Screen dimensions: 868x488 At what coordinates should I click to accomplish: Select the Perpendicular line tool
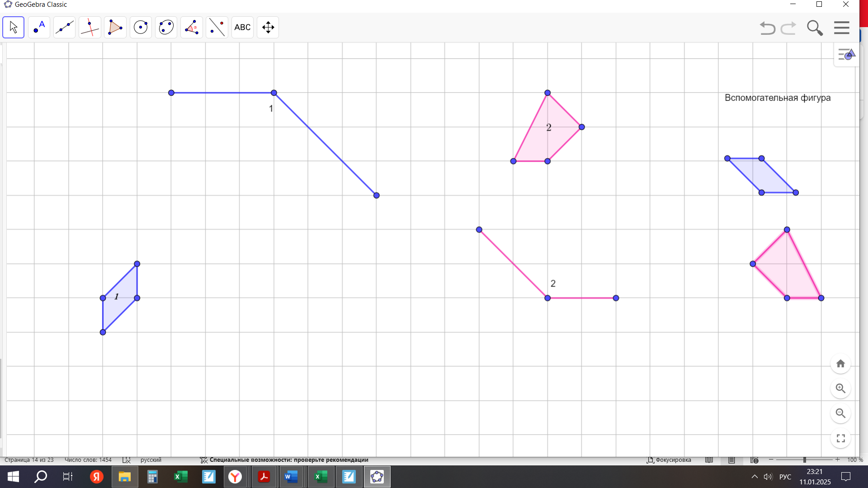tap(90, 28)
